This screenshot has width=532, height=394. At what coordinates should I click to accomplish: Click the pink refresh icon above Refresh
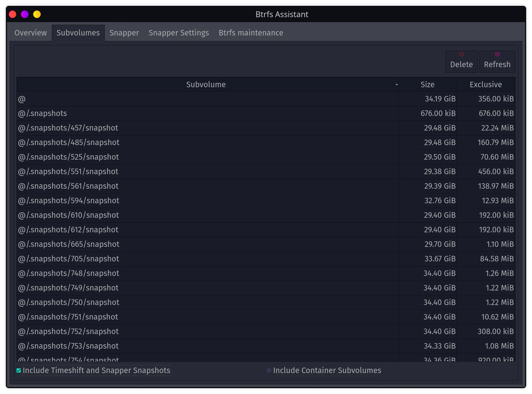[497, 54]
